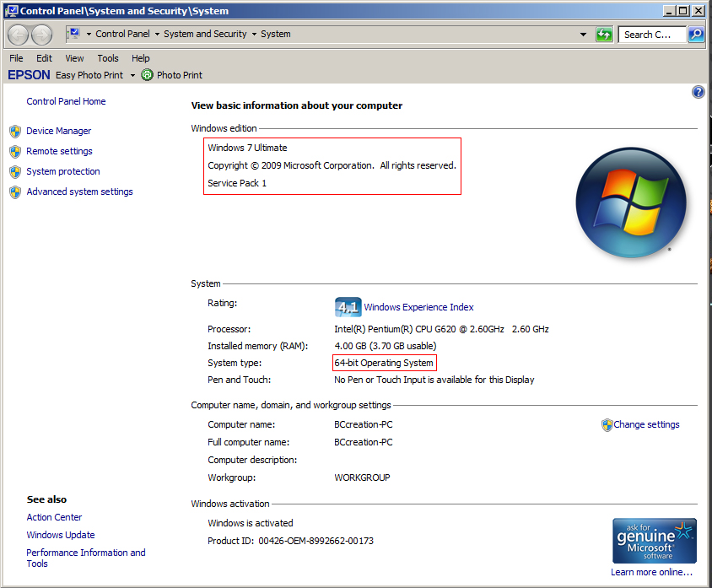Click inside the Search Control Panel field
The width and height of the screenshot is (712, 588).
tap(651, 35)
